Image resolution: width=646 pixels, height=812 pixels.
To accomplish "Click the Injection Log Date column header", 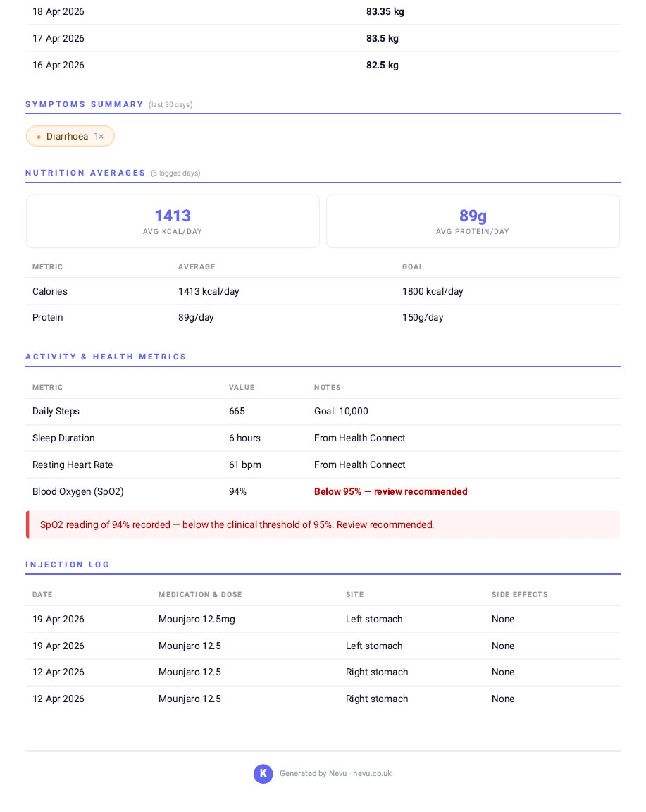I will pyautogui.click(x=42, y=594).
